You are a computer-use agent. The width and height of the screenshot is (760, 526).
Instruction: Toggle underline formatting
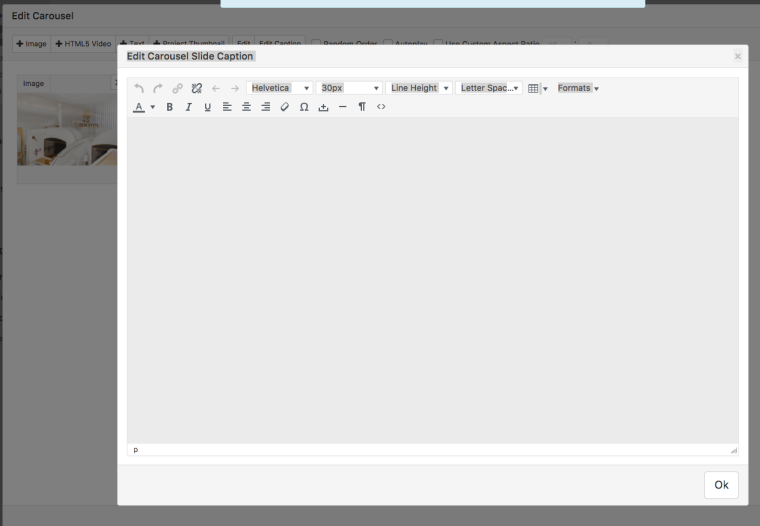pyautogui.click(x=207, y=107)
